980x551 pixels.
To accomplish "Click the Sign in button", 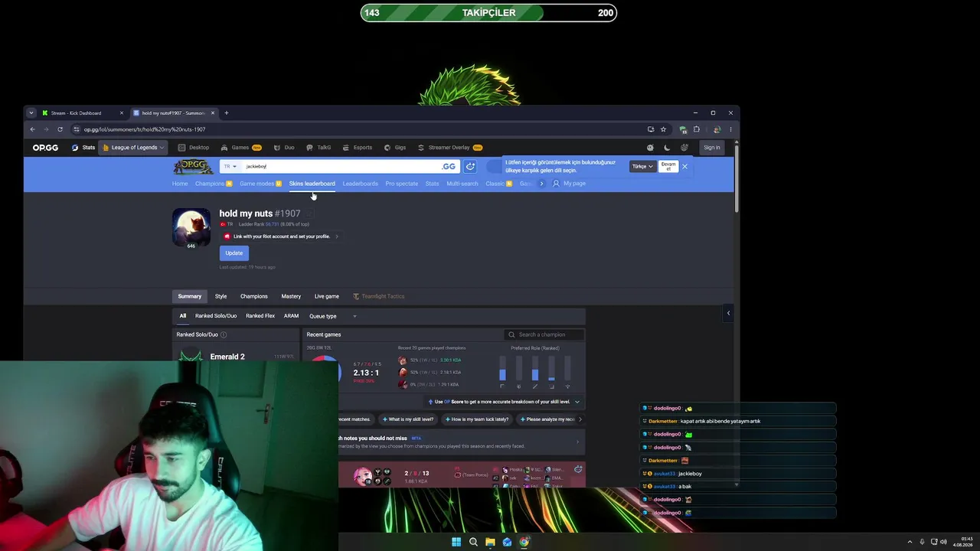I will [x=712, y=148].
